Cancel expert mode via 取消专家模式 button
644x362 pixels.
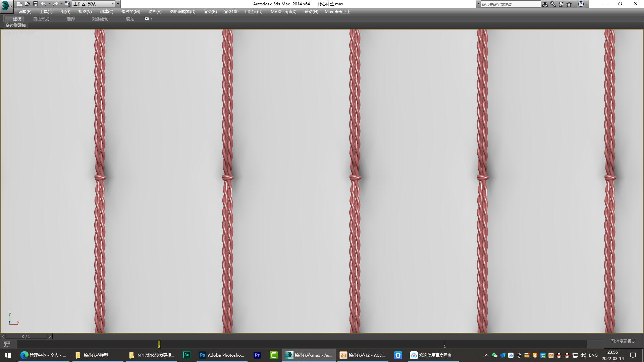(623, 341)
